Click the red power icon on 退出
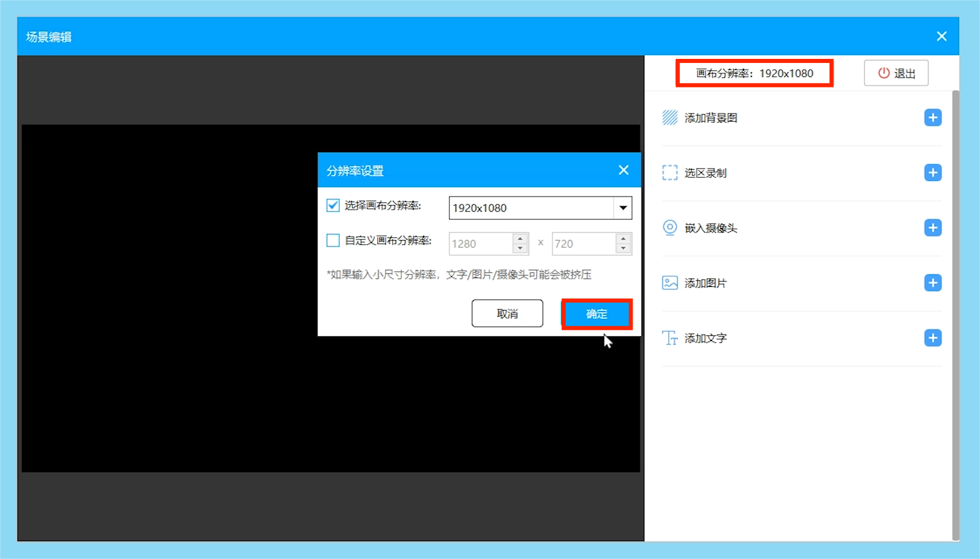Screen dimensions: 980x559 883,73
